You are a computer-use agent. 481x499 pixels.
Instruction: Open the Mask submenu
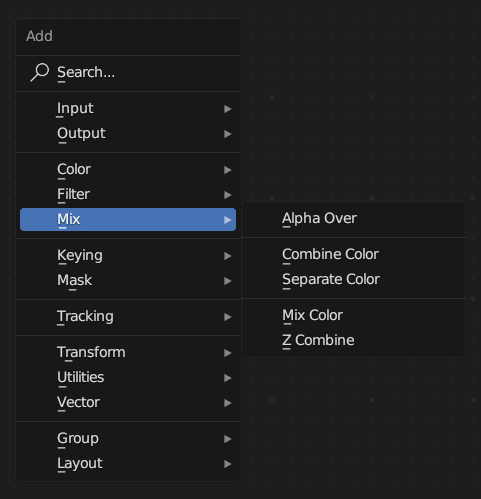tap(128, 281)
